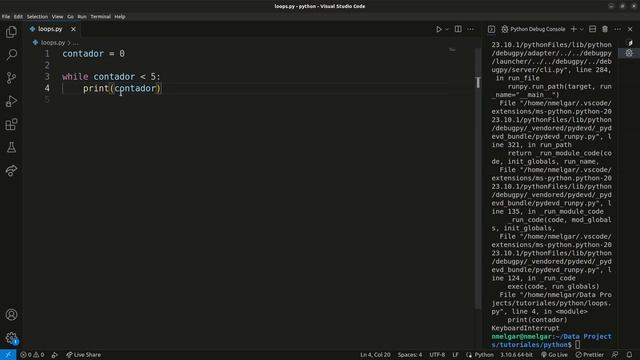Click the word while in code
This screenshot has height=360, width=640.
tap(75, 77)
